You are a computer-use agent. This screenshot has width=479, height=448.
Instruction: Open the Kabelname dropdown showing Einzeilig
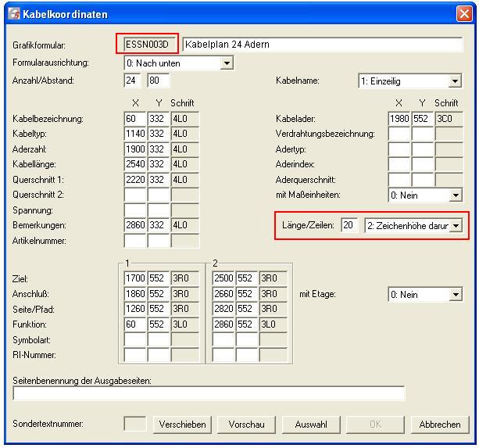click(455, 81)
